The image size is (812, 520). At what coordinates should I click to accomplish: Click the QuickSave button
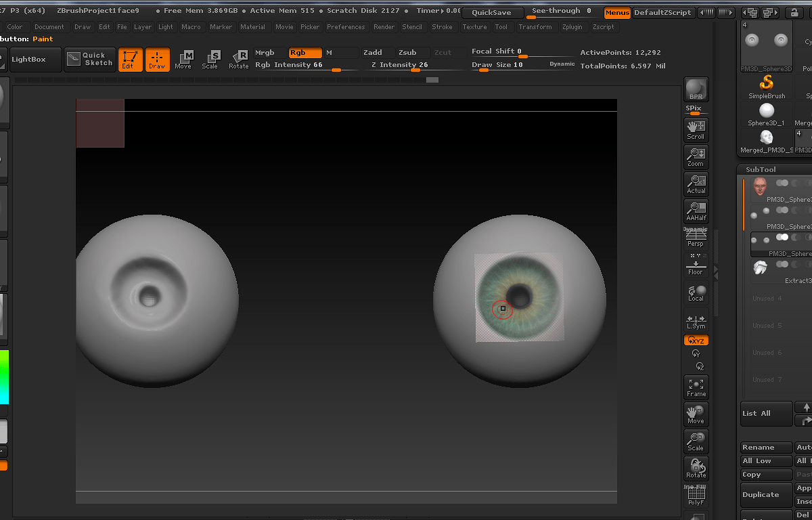[492, 13]
